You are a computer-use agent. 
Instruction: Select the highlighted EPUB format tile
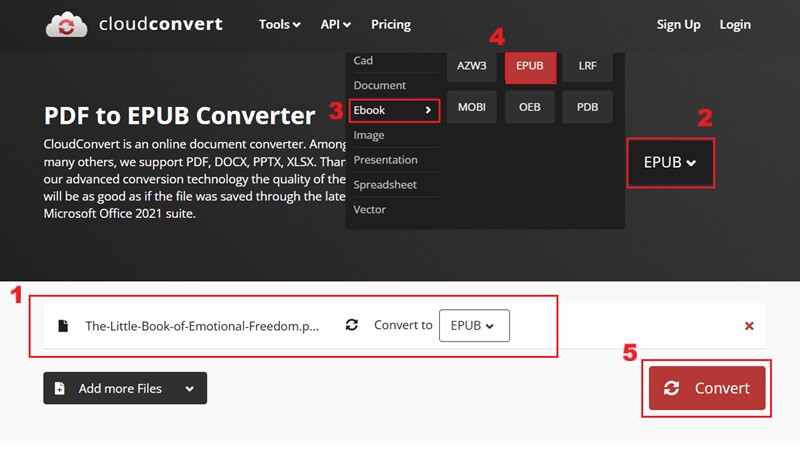point(530,66)
